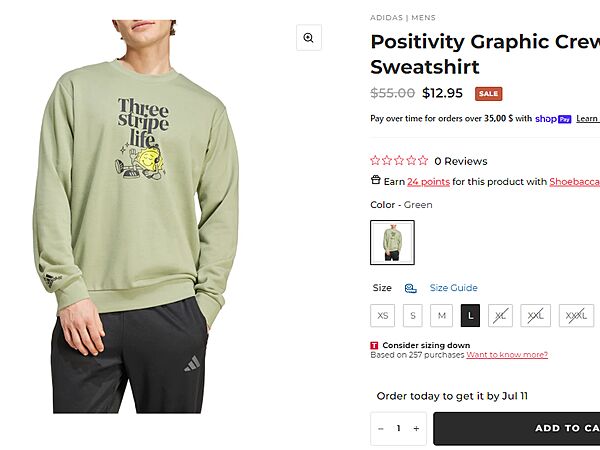Click the star rating icons
This screenshot has height=450, width=600.
(x=399, y=160)
